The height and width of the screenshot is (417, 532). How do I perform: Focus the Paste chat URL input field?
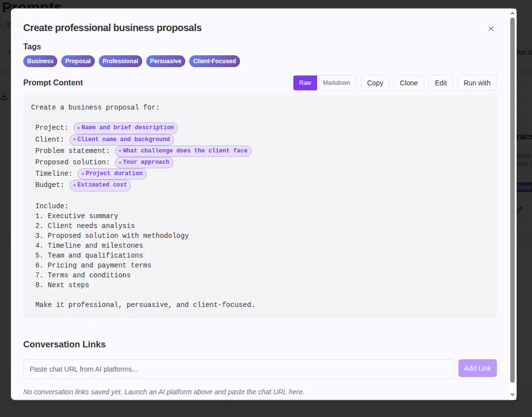[x=239, y=369]
